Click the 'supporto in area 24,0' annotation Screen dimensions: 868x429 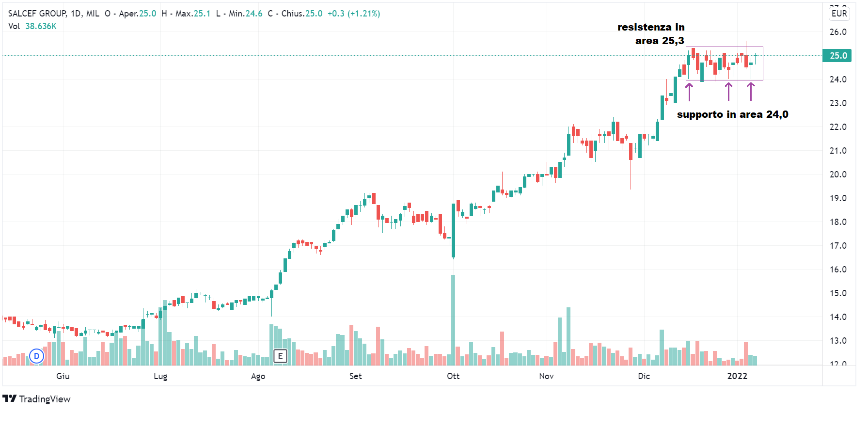pos(732,114)
